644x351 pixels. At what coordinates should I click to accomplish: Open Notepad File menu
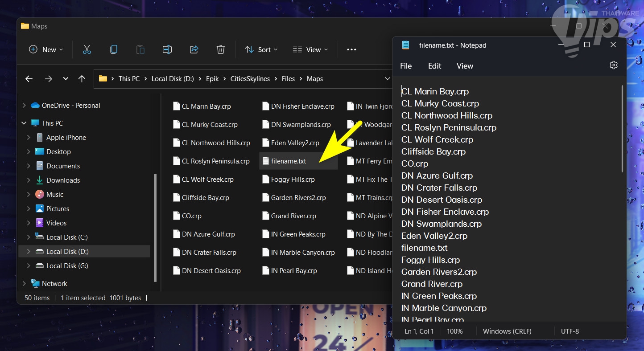coord(406,66)
